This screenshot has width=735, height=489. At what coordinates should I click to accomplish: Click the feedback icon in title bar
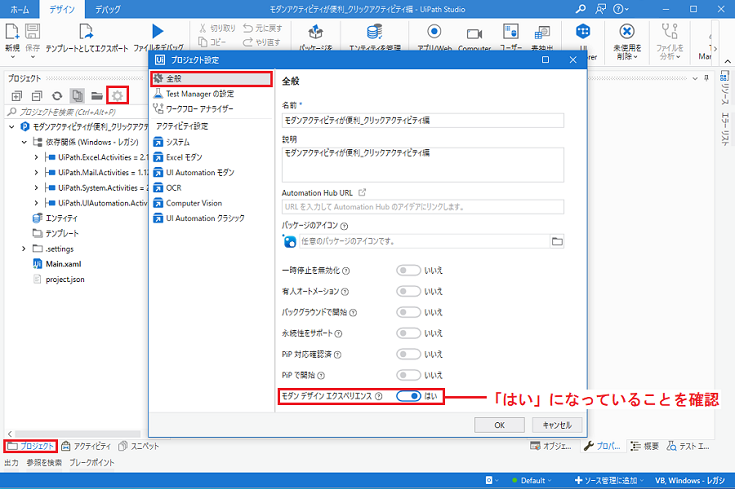[x=600, y=8]
